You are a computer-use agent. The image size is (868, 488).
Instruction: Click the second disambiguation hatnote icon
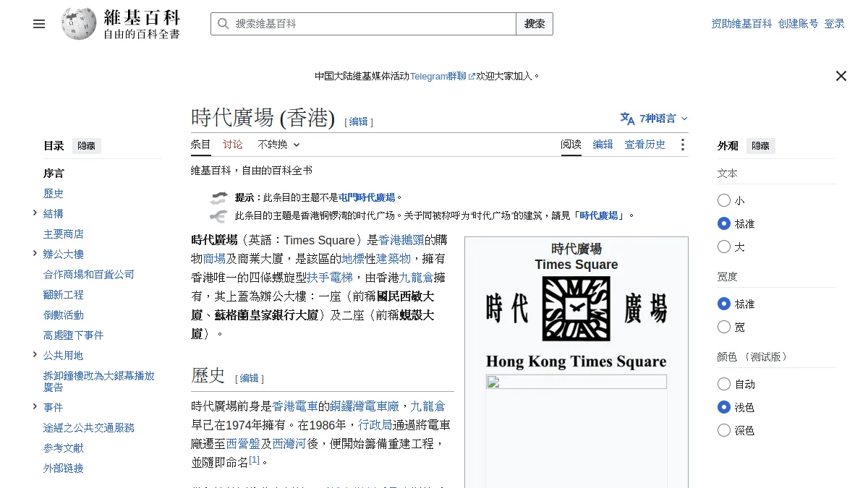point(218,215)
